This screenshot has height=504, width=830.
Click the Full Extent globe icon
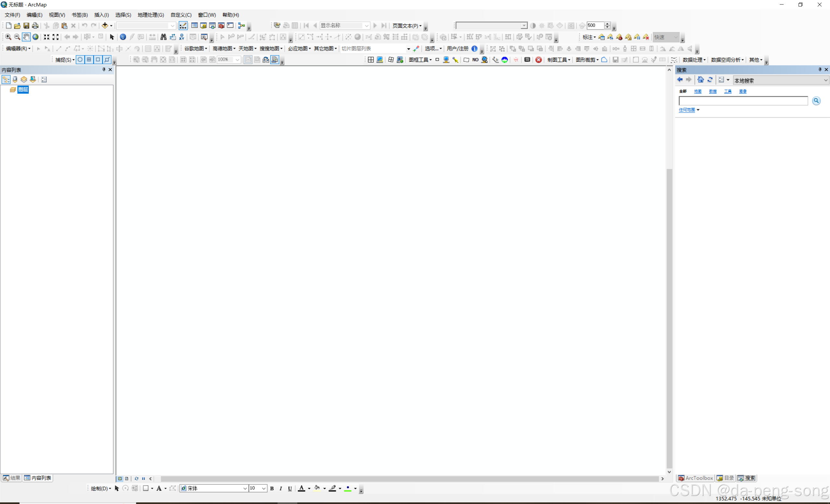35,37
